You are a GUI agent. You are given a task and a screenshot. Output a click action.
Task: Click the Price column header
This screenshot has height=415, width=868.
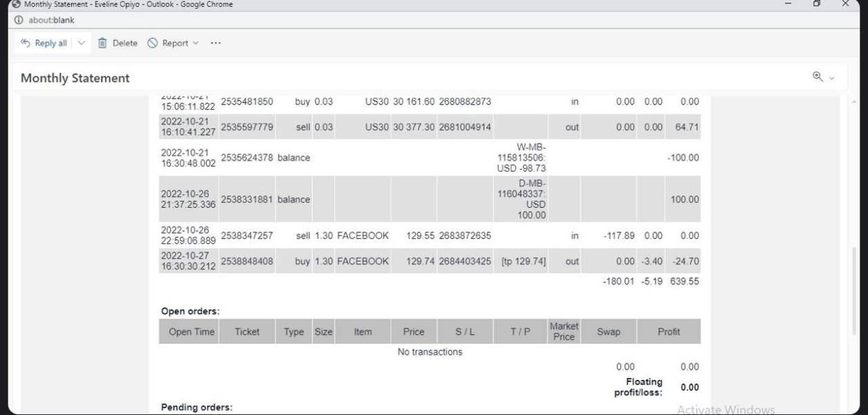pyautogui.click(x=414, y=332)
